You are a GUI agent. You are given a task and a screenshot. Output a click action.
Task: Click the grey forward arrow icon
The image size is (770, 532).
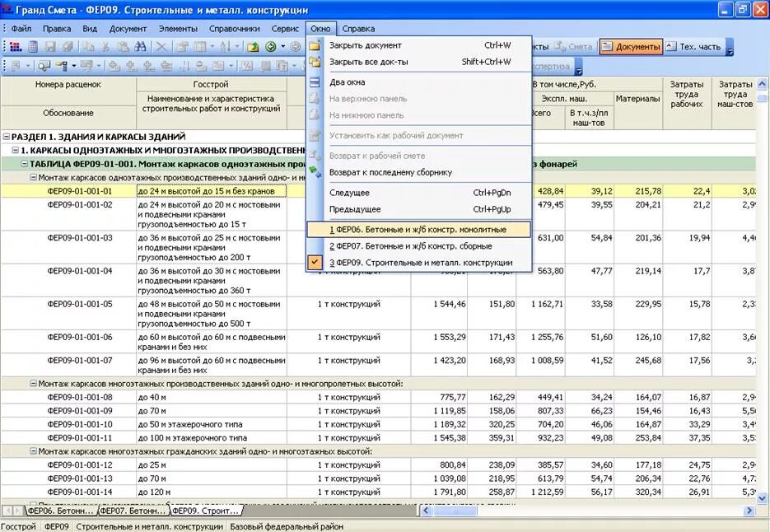(295, 47)
